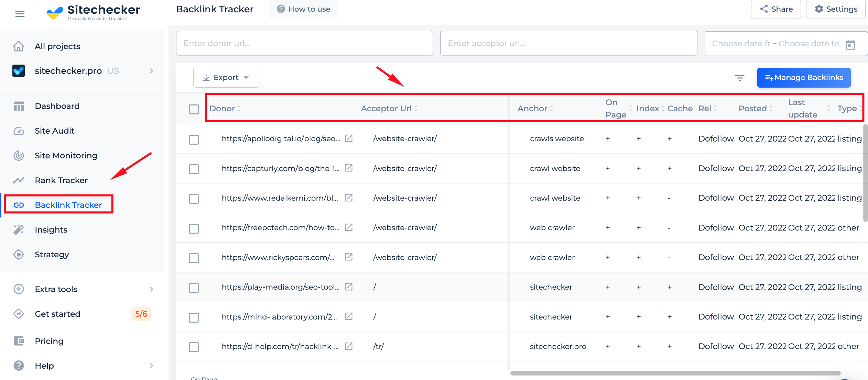Open play-media.org donor link externally
Screen dimensions: 868x380
click(x=349, y=287)
